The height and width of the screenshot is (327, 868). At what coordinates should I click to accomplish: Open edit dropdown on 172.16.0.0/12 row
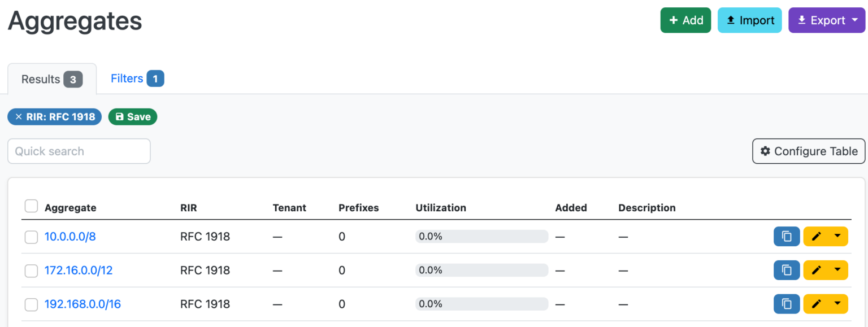839,270
